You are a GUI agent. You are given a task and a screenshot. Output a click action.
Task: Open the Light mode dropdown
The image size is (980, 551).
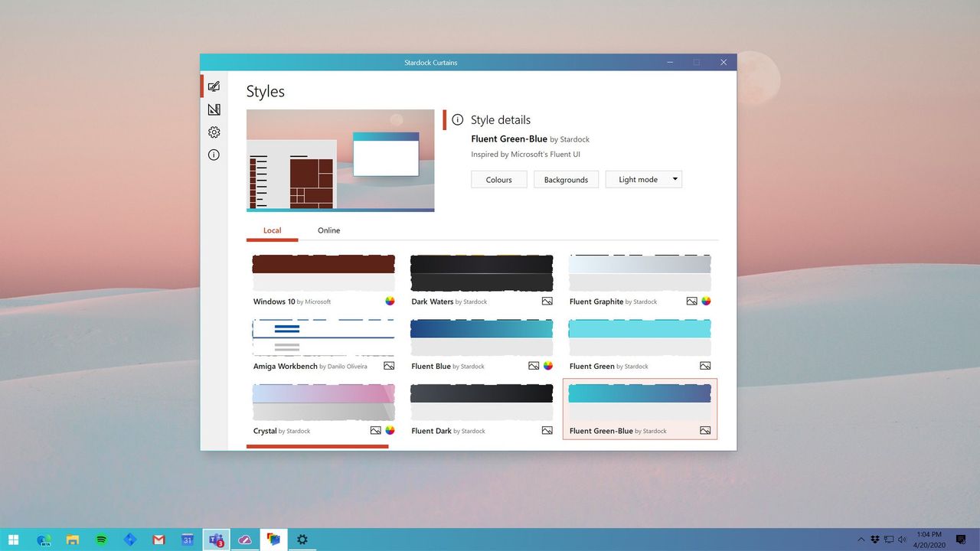644,179
